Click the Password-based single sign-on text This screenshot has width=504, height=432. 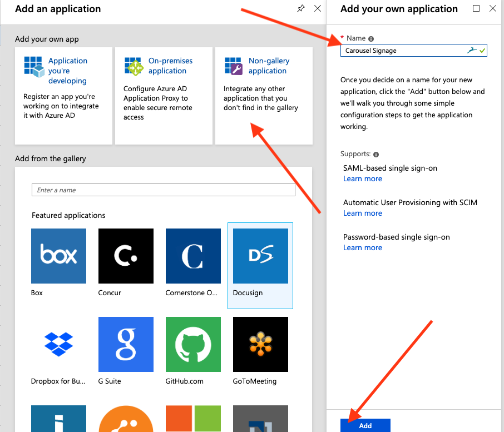[397, 237]
